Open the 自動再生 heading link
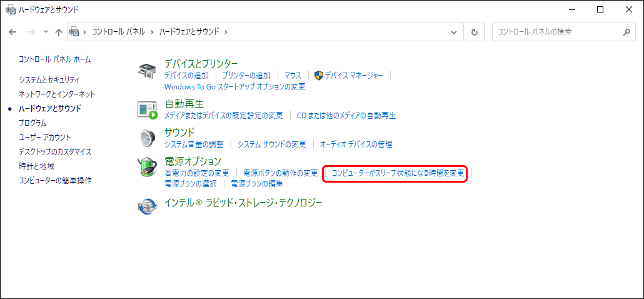 (x=184, y=103)
